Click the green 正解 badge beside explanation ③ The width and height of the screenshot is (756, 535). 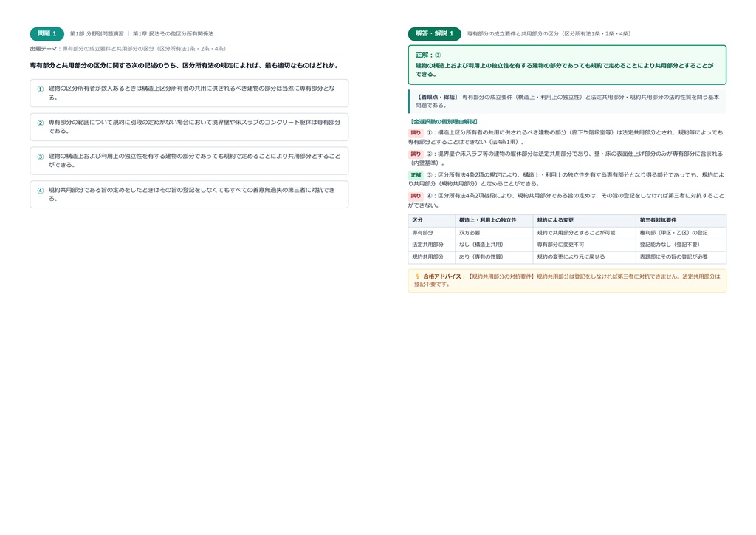pos(416,175)
